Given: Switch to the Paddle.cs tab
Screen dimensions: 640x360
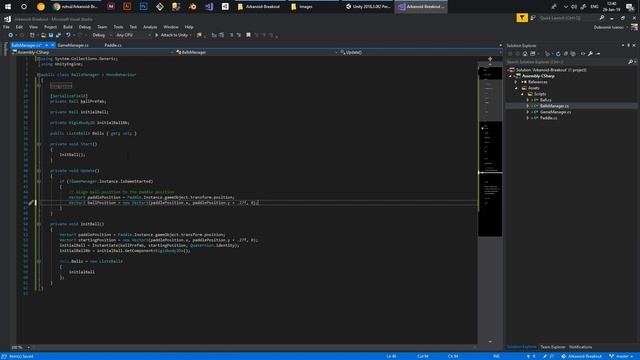Looking at the screenshot, I should [x=113, y=45].
